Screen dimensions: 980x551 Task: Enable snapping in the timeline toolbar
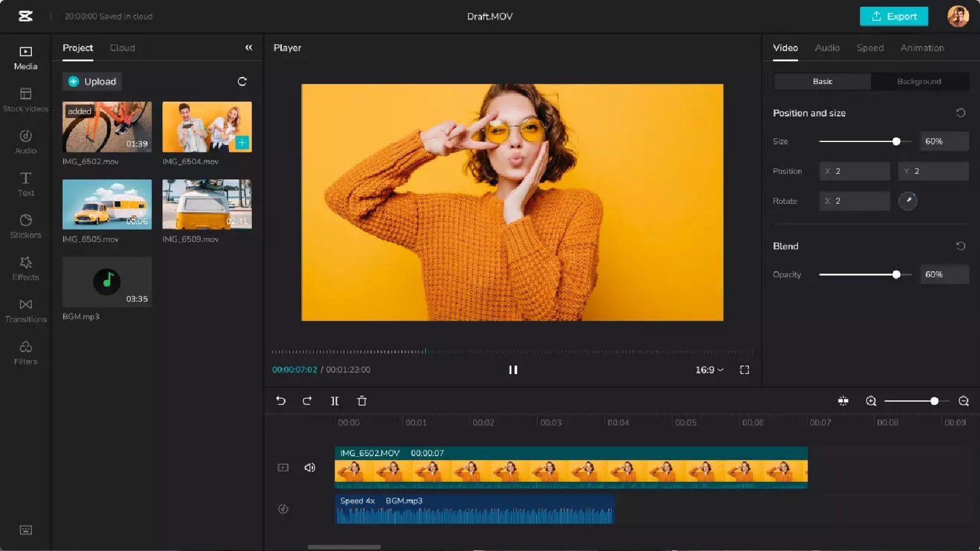click(843, 401)
